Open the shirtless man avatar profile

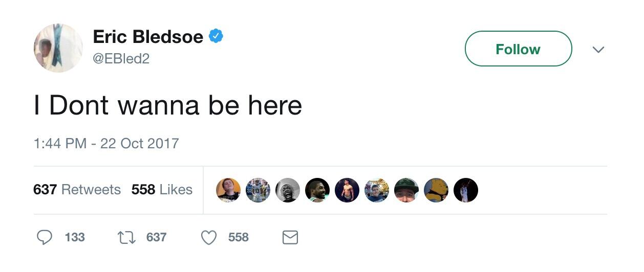click(x=347, y=190)
